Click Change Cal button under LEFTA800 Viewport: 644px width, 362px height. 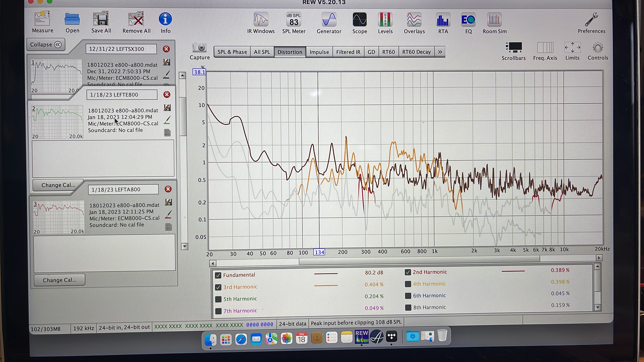(60, 280)
